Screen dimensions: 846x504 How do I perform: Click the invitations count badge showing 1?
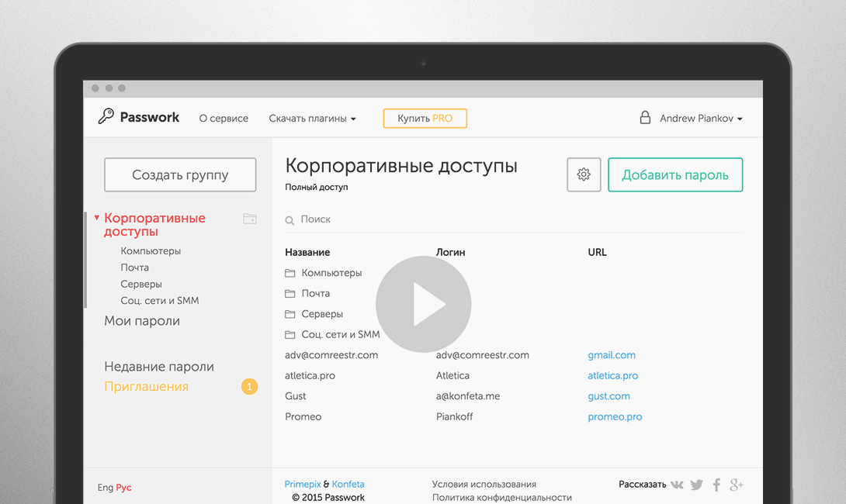click(249, 386)
